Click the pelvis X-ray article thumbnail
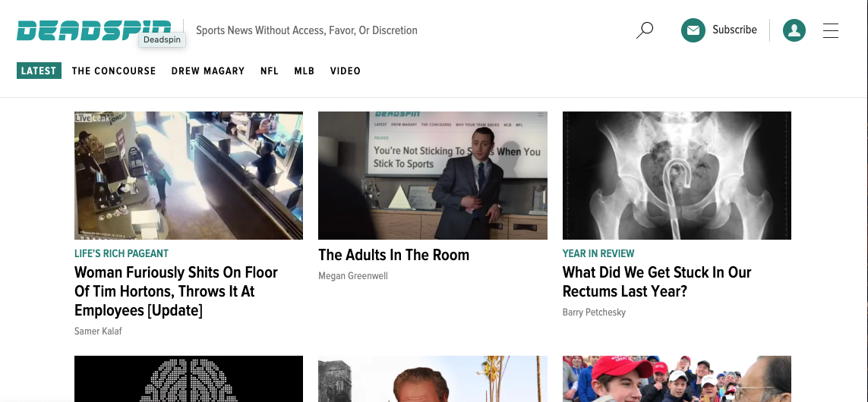868x402 pixels. click(677, 175)
